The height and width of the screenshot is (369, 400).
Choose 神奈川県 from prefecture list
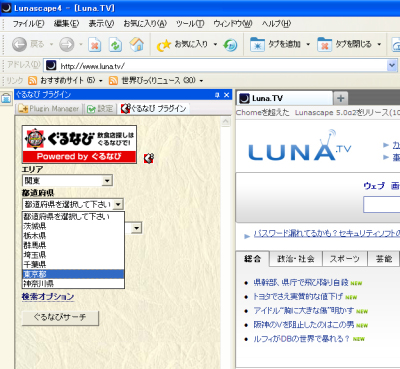click(x=73, y=284)
